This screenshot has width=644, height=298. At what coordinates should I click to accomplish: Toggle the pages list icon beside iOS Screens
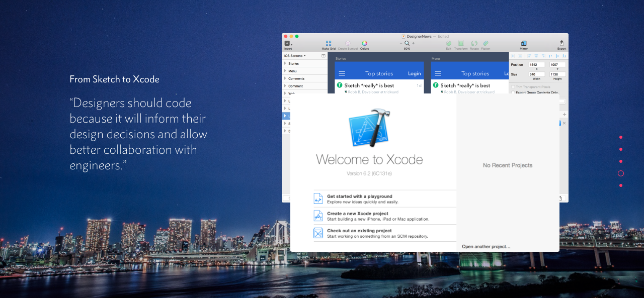click(x=323, y=56)
